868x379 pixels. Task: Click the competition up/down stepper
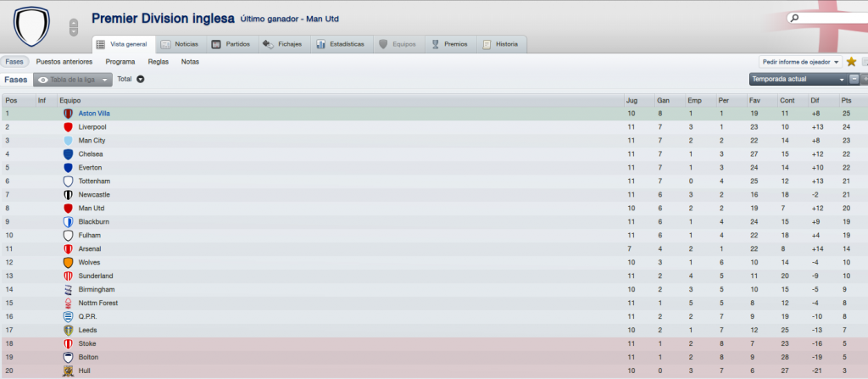(x=74, y=26)
